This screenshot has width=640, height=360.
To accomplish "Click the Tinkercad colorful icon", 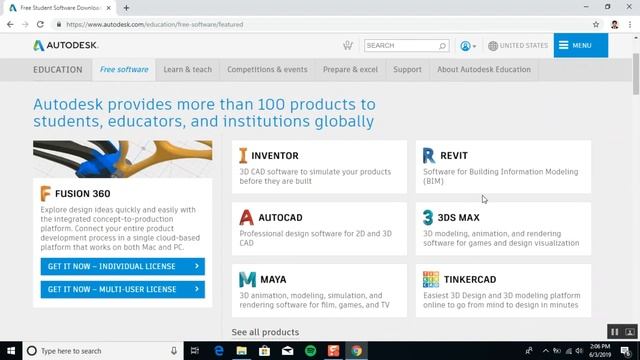I will [431, 280].
